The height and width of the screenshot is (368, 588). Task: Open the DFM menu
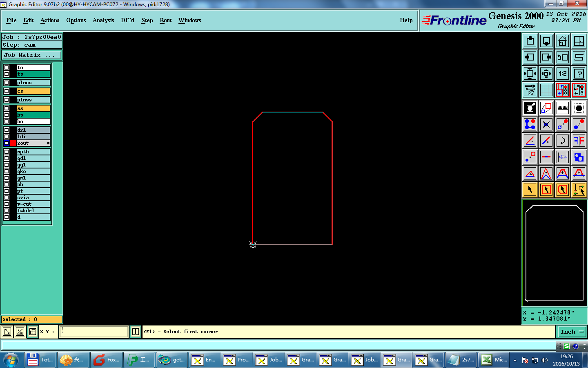pos(128,20)
